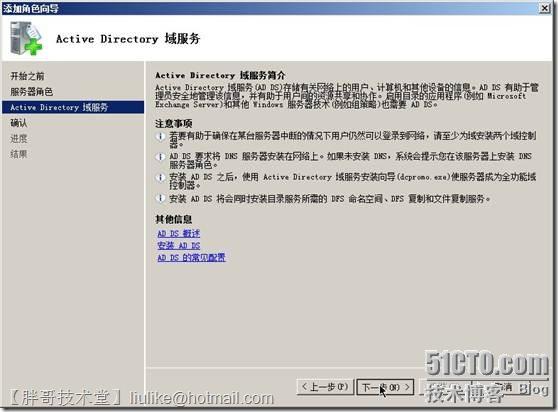Click info icon beside DFS namespace note
Image resolution: width=558 pixels, height=412 pixels.
160,199
